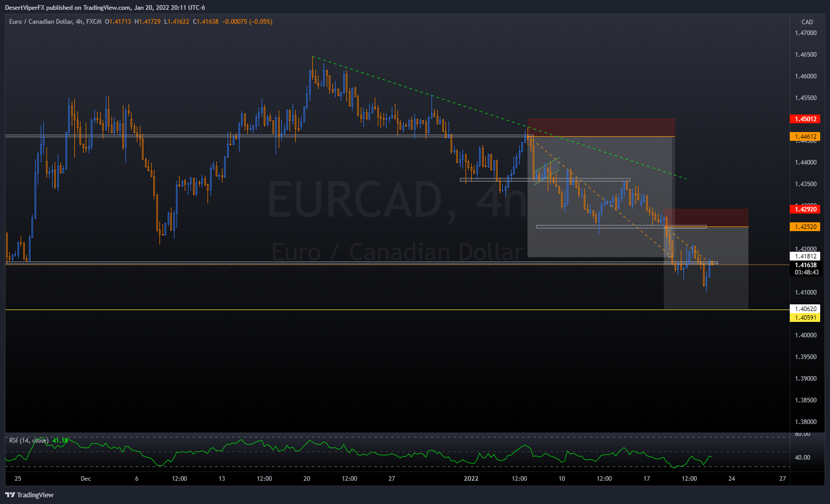Click the 20 date label on time axis

point(307,479)
